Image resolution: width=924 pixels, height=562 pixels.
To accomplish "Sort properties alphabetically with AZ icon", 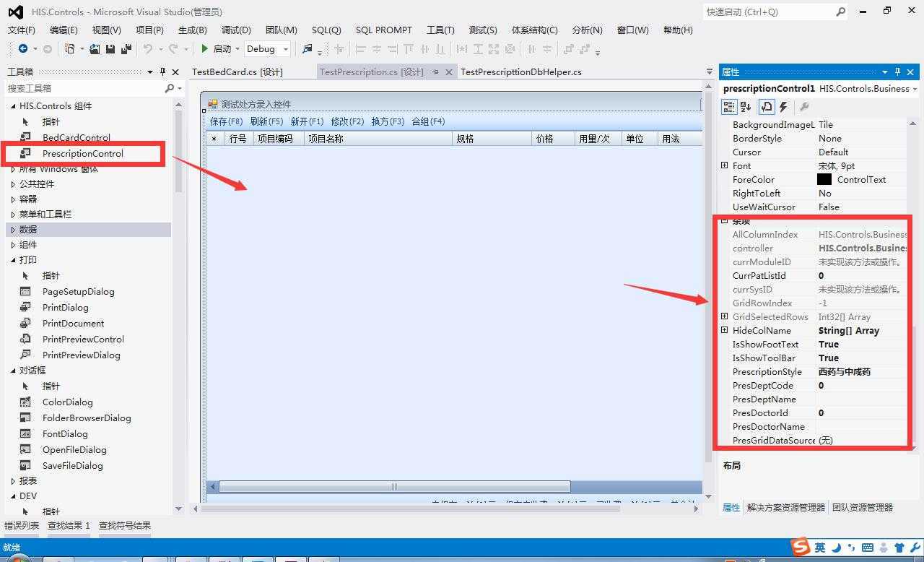I will click(x=746, y=107).
